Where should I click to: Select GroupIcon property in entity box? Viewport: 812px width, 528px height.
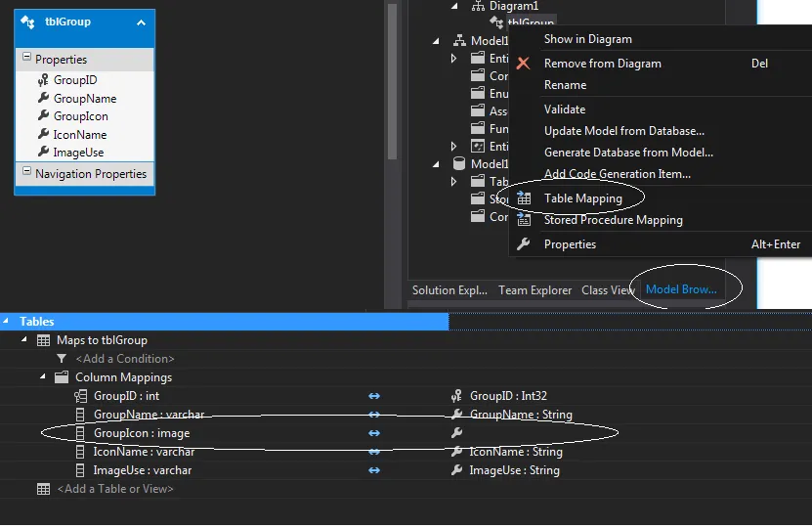[x=81, y=116]
